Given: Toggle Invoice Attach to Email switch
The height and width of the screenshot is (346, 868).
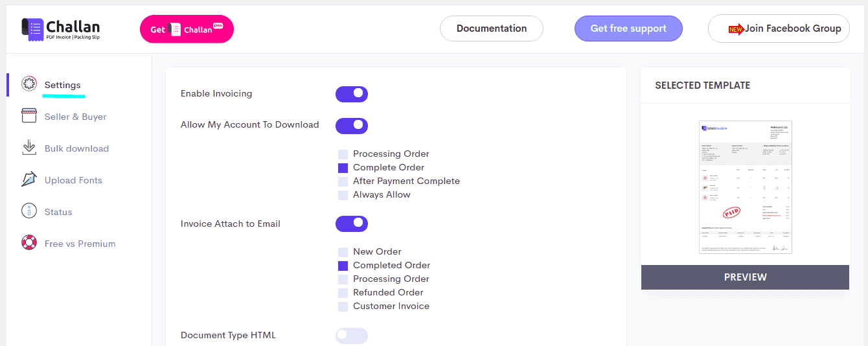Looking at the screenshot, I should coord(352,224).
